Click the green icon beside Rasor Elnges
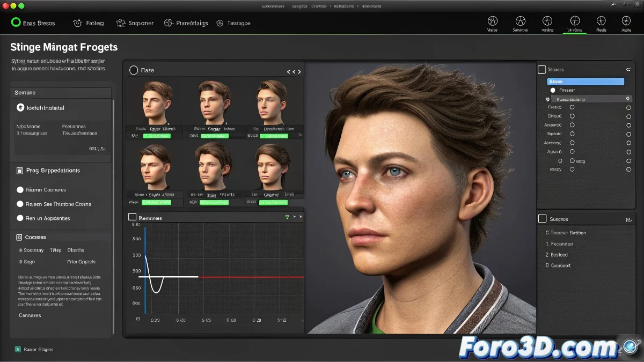This screenshot has width=644, height=362. [x=18, y=349]
